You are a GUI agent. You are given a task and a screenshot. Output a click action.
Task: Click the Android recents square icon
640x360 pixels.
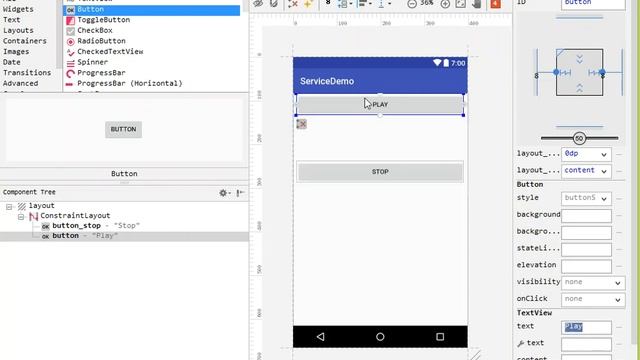tap(440, 337)
